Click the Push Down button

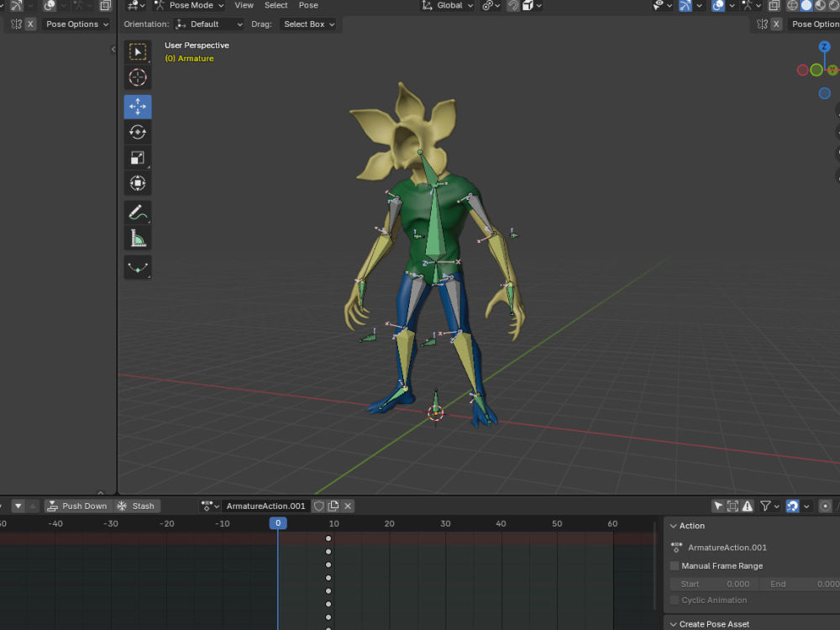[x=78, y=506]
